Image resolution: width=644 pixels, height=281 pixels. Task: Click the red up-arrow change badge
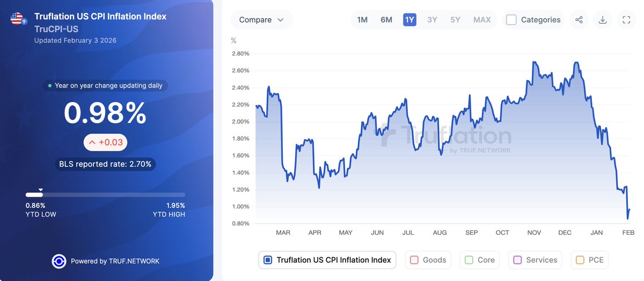pos(105,142)
